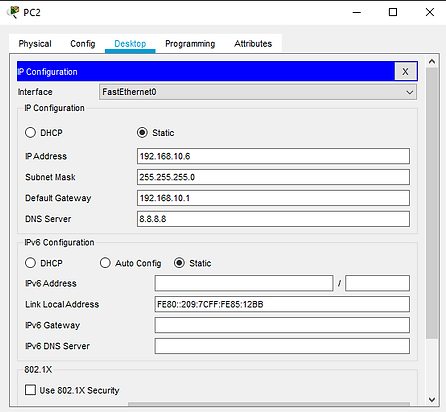Click the IP Address field 192.168.10.6

tap(273, 156)
